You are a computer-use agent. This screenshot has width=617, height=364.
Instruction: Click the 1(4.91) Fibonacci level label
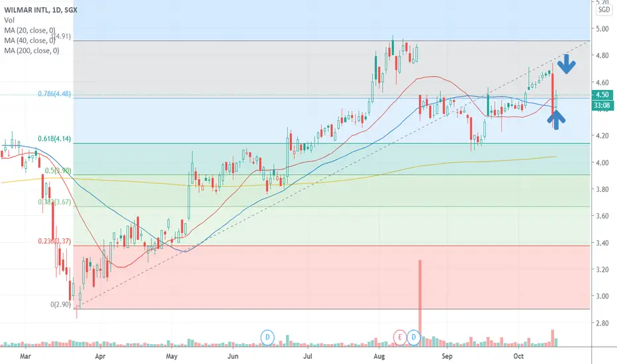(61, 36)
